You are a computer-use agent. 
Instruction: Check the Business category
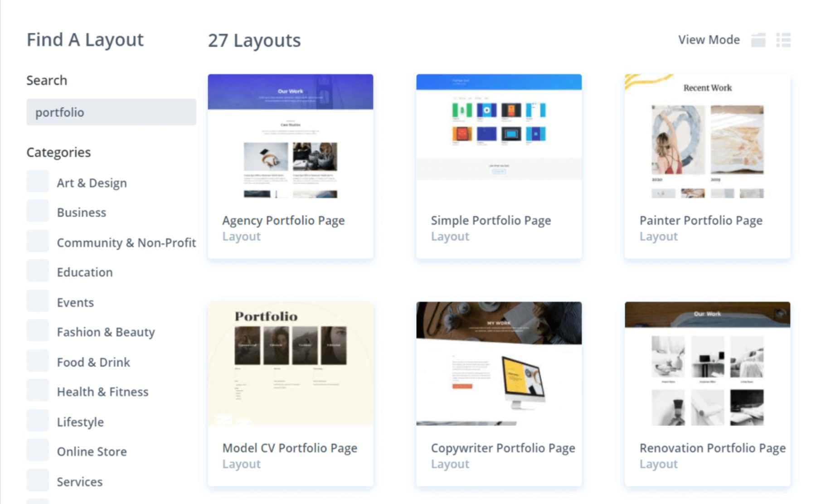point(38,211)
